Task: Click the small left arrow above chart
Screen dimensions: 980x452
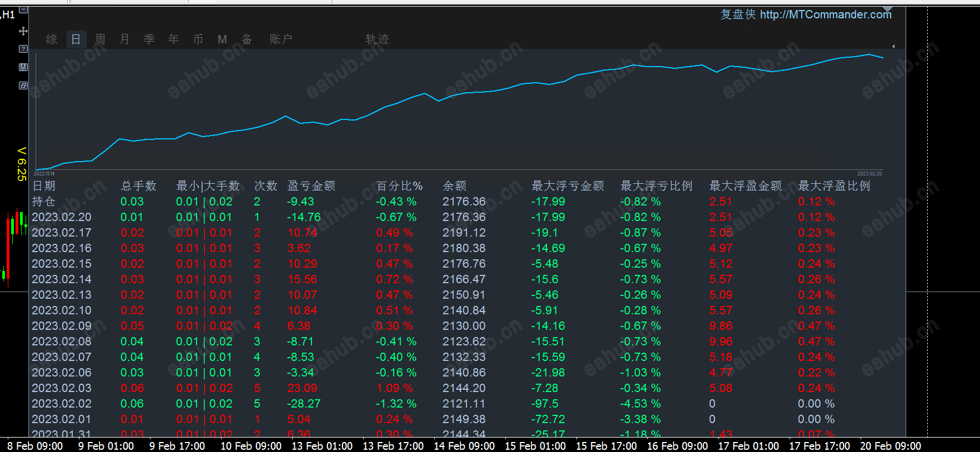Action: point(893,46)
